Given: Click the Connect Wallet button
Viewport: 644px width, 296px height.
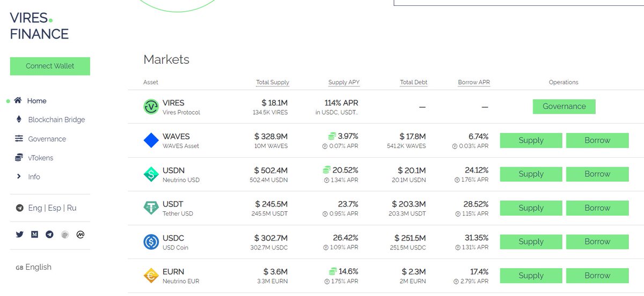Looking at the screenshot, I should coord(50,66).
